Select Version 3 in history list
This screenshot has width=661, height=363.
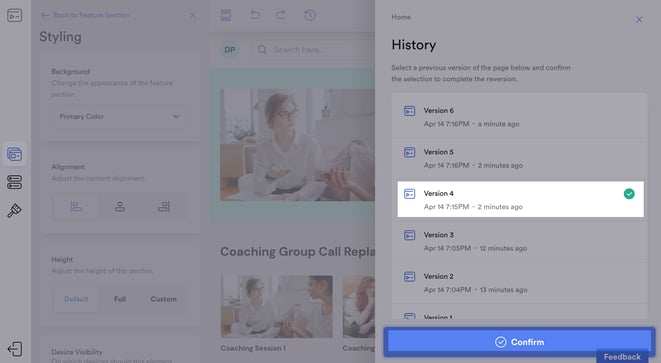(519, 241)
